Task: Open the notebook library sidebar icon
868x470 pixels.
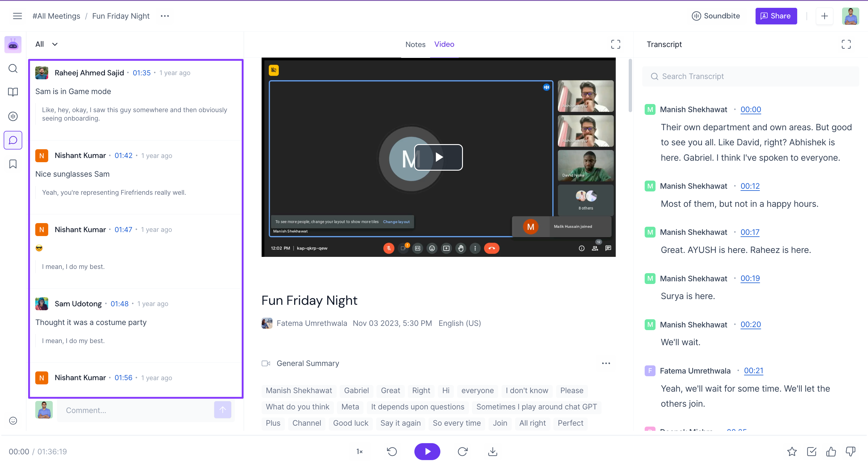Action: pos(13,92)
